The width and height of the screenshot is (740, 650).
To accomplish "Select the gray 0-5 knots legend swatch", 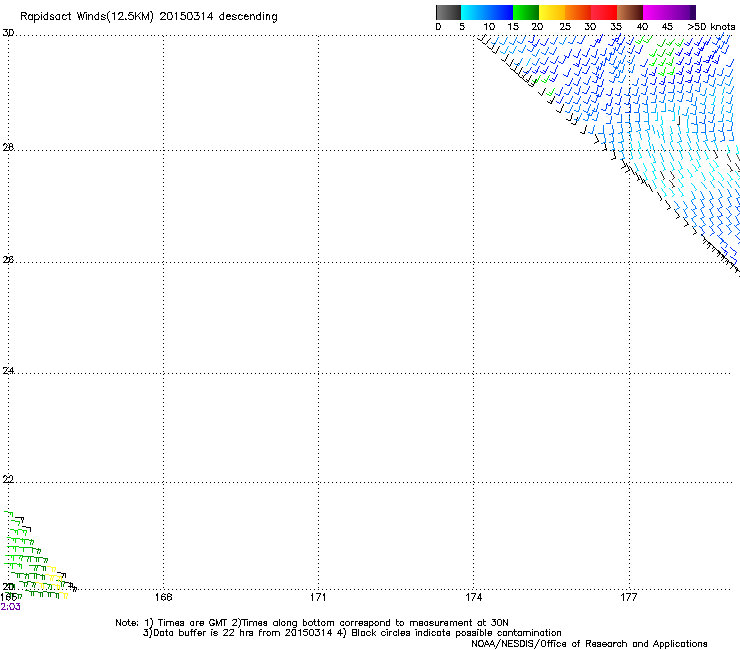I will pyautogui.click(x=448, y=12).
